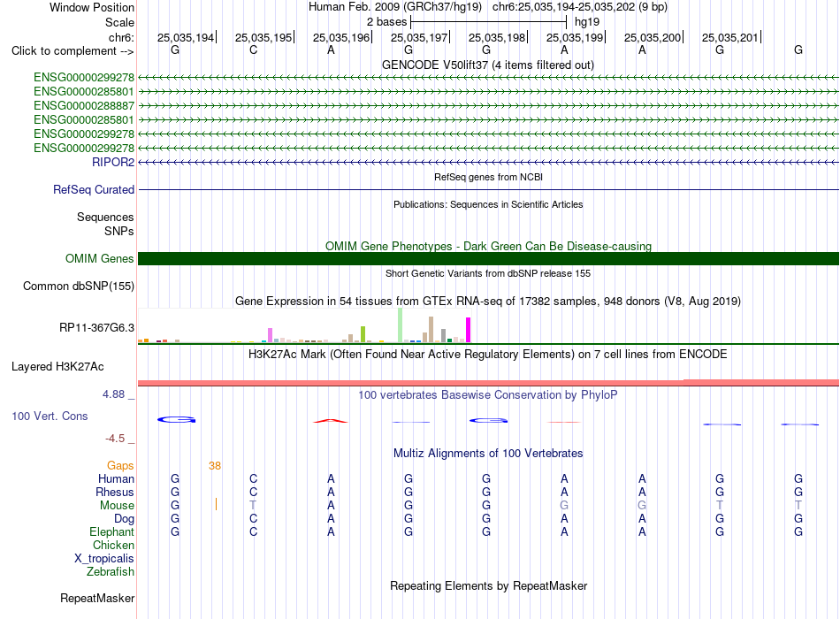The image size is (840, 619).
Task: Click position label 25,035,199
Action: (x=574, y=37)
